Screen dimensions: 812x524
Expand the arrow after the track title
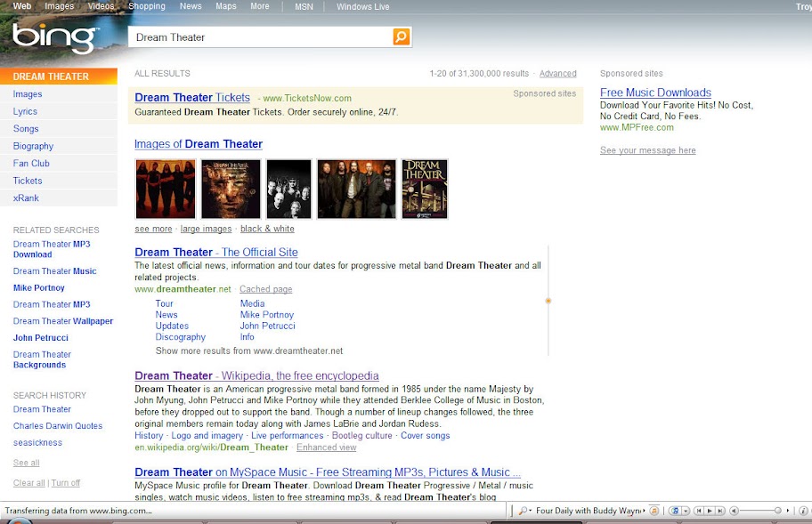[x=645, y=511]
